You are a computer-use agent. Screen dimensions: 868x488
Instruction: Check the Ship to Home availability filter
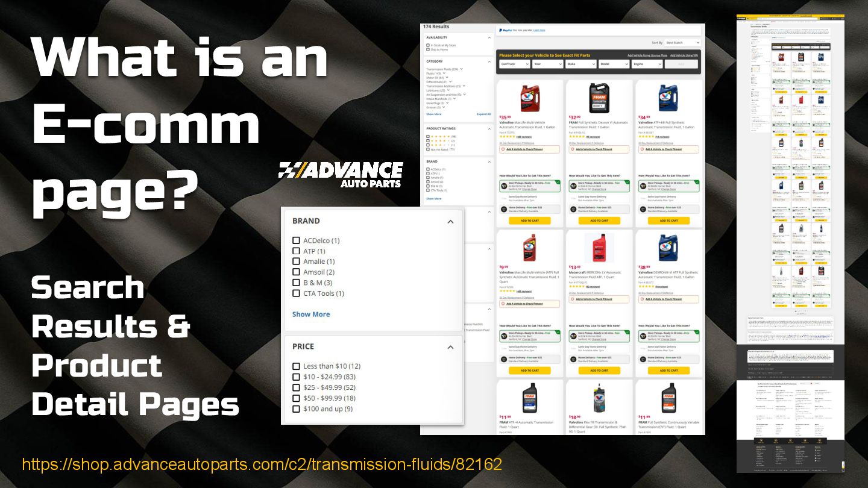click(x=428, y=49)
